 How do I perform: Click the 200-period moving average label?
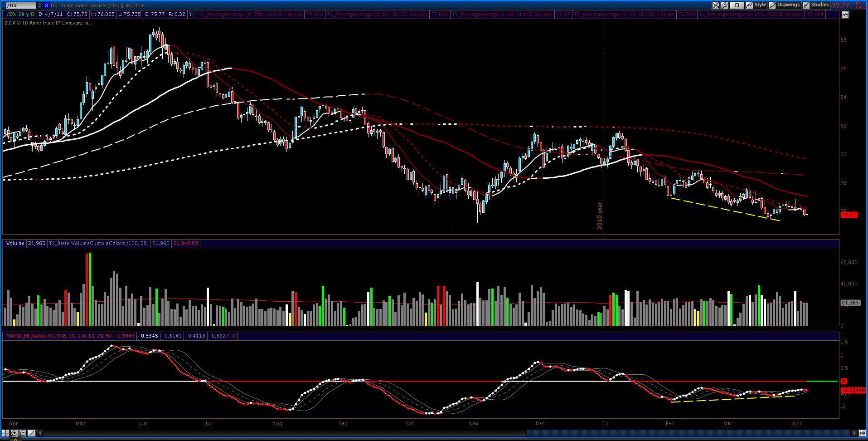tap(250, 14)
